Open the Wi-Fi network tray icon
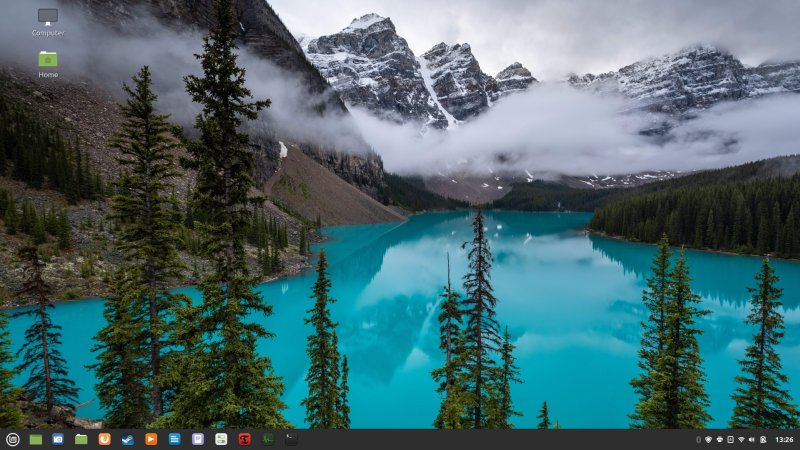Viewport: 800px width, 450px height. pos(741,440)
